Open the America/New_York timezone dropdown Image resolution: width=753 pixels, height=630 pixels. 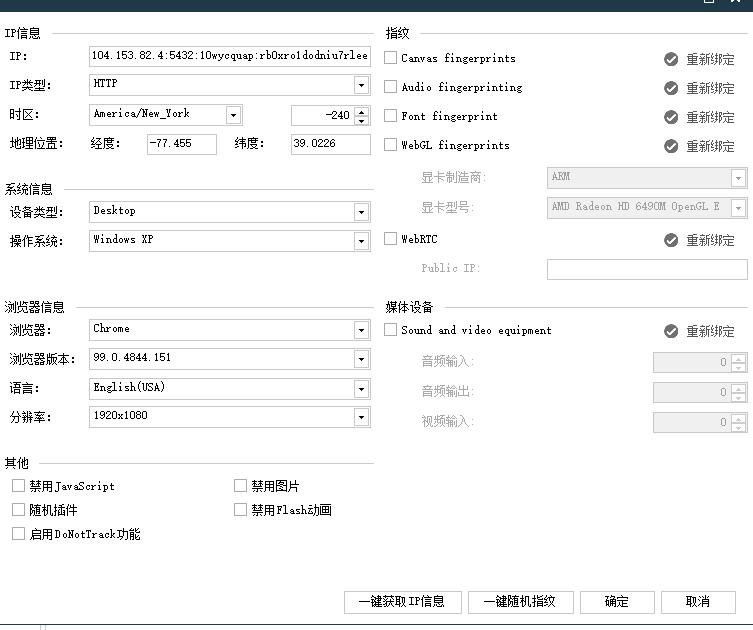click(233, 115)
